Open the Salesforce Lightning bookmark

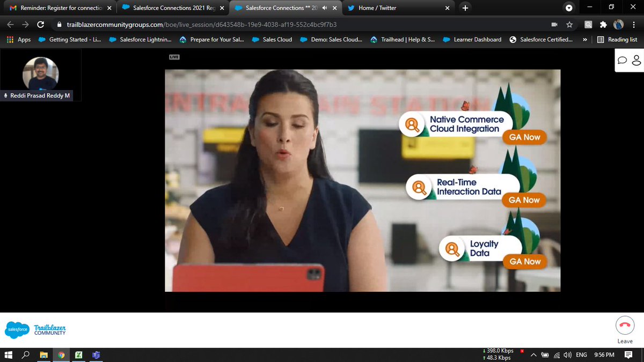pyautogui.click(x=140, y=39)
